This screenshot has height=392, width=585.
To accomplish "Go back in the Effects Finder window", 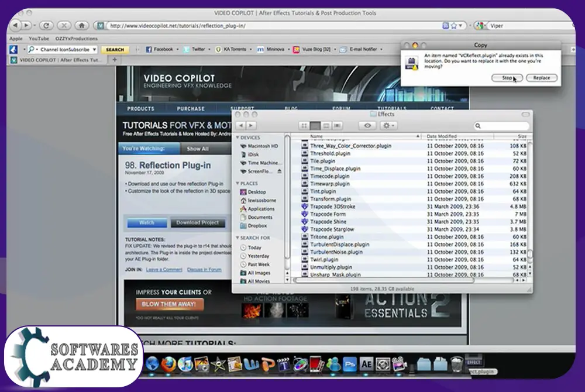I will 241,126.
